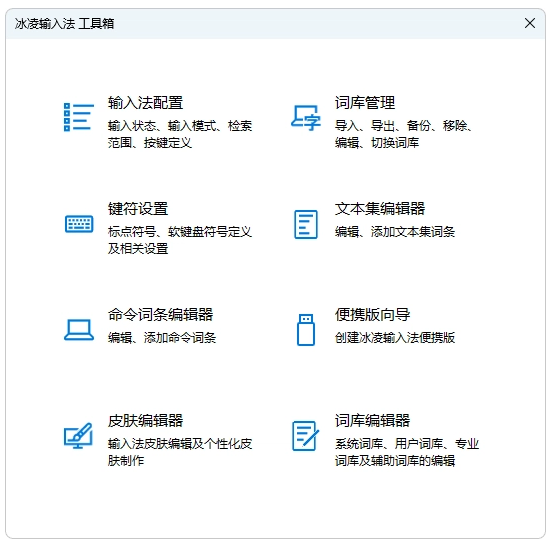Viewport: 556px width, 544px height.
Task: Click description 编辑、添加文本集词条
Action: tap(395, 232)
